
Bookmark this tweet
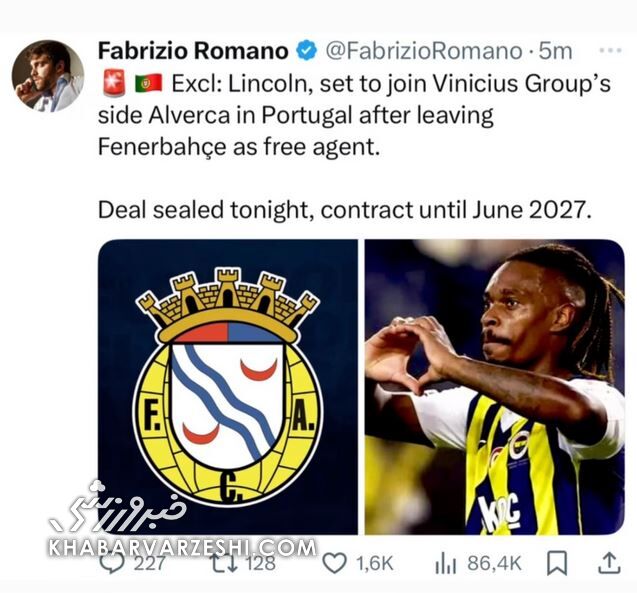tap(557, 563)
